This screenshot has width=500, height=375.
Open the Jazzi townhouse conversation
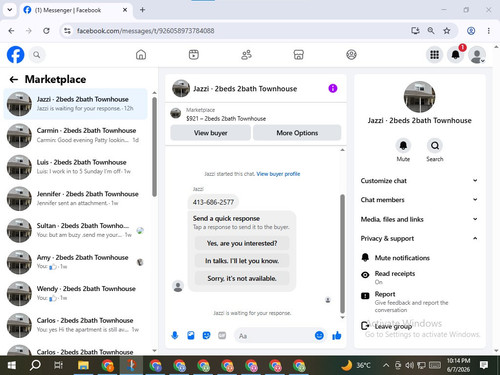click(x=75, y=104)
